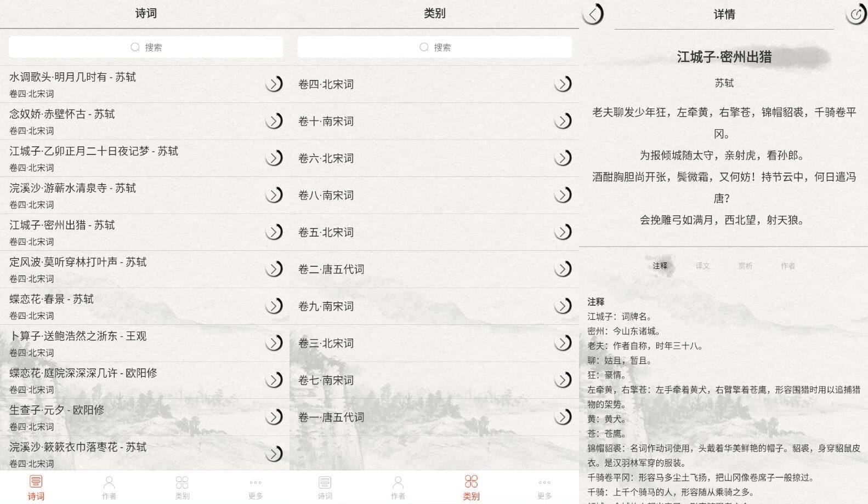868x504 pixels.
Task: Open 定风波·莫听穿林打叶声 poem entry
Action: tap(132, 269)
